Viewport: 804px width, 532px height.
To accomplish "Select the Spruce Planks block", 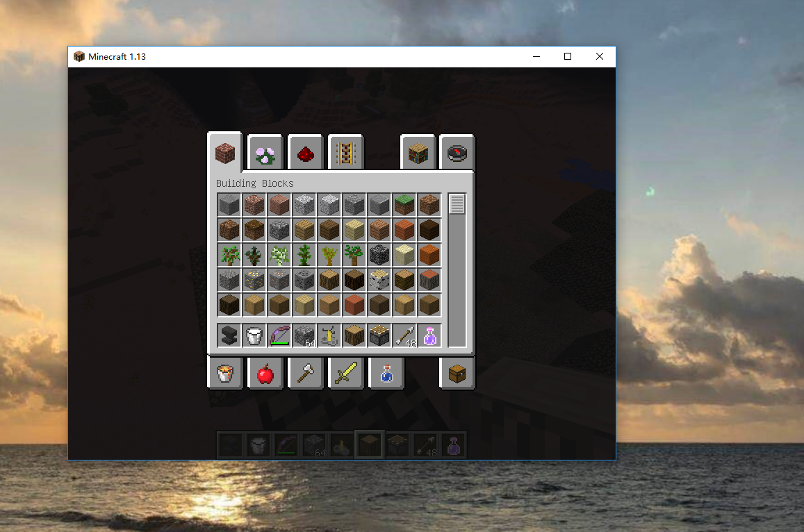I will click(x=329, y=230).
